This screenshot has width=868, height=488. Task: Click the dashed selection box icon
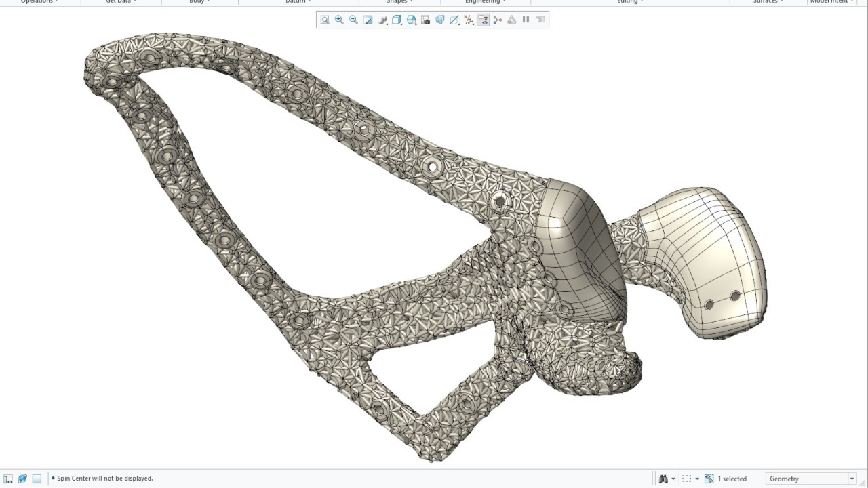pos(687,479)
